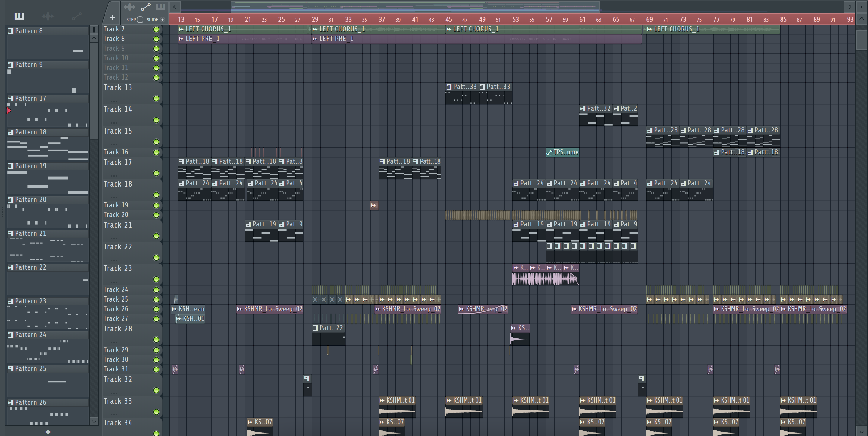Viewport: 868px width, 436px height.
Task: Click horizontal overview scrollbar thumb
Action: point(415,6)
